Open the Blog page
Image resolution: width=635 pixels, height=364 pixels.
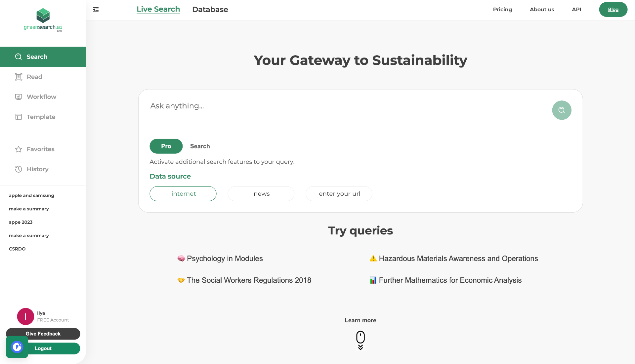613,9
